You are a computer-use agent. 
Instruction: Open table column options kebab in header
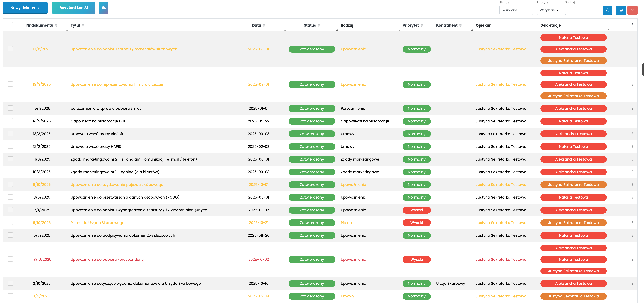tap(632, 25)
